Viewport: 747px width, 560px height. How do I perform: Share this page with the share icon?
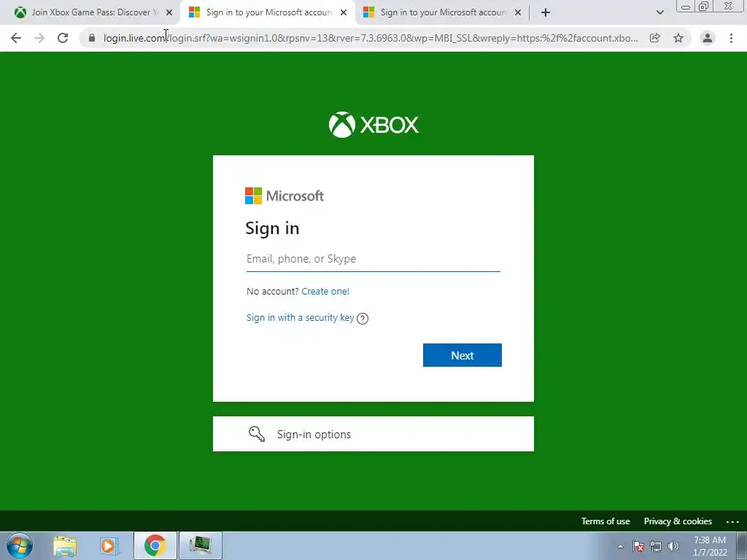[654, 38]
